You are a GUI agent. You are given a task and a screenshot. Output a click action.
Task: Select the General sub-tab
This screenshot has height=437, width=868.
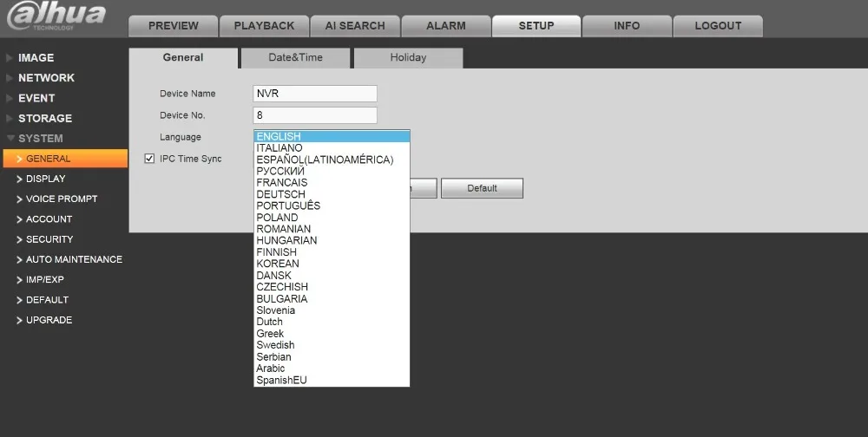pyautogui.click(x=183, y=57)
